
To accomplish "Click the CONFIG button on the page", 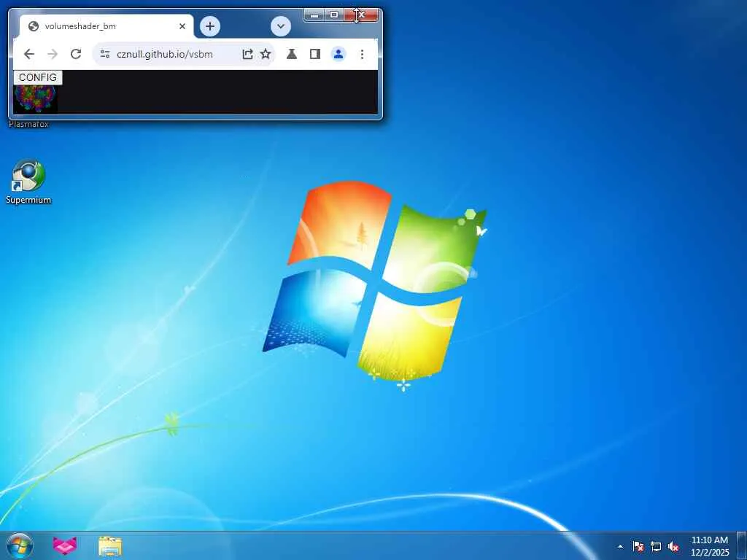I will pos(38,77).
